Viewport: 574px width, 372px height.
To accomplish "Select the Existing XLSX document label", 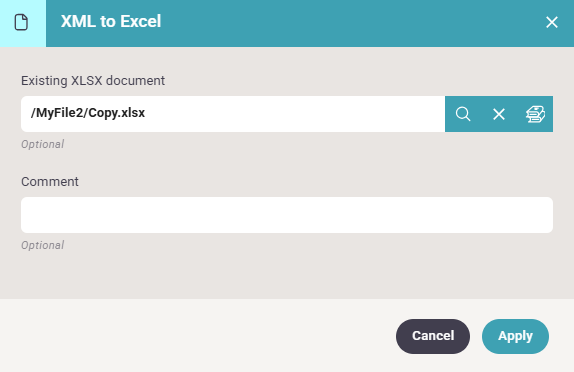I will pos(93,81).
